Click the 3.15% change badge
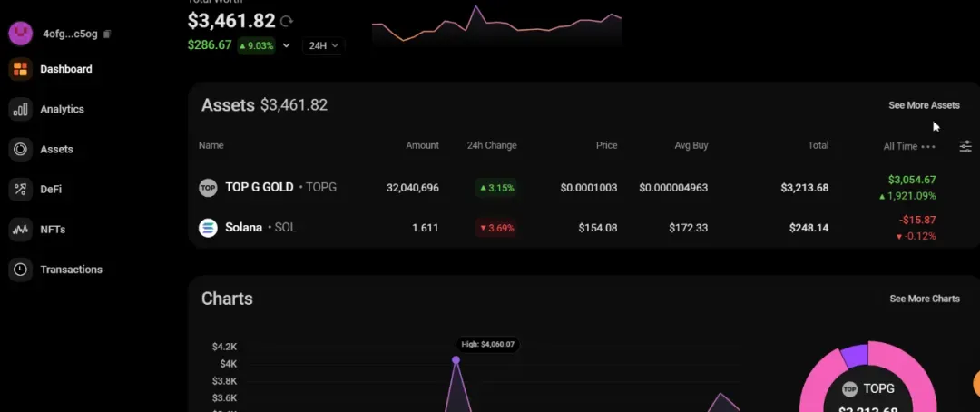The width and height of the screenshot is (980, 412). (497, 188)
